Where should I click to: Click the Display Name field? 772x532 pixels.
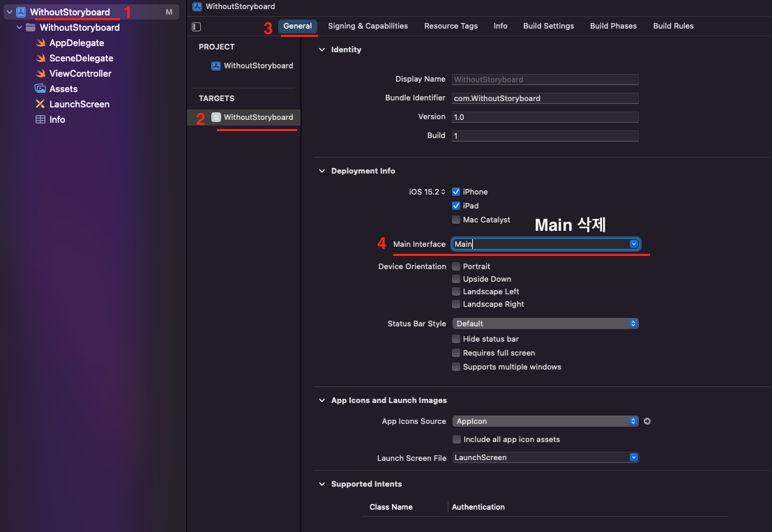point(545,79)
